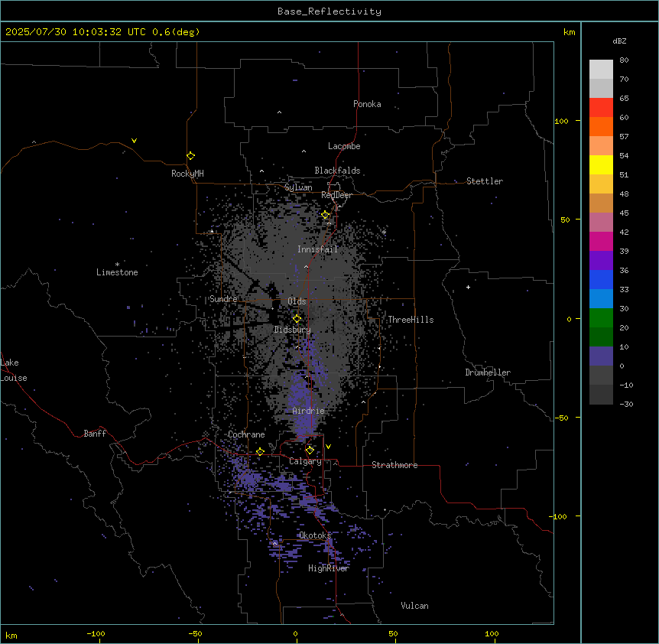Image resolution: width=659 pixels, height=644 pixels.
Task: Click the yellow V marker northwest of RockyMH
Action: pos(134,141)
